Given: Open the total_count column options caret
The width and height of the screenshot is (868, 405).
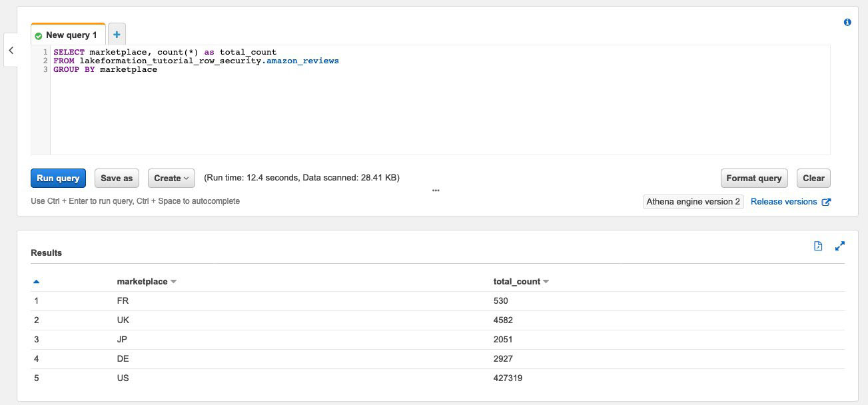Looking at the screenshot, I should pyautogui.click(x=545, y=281).
